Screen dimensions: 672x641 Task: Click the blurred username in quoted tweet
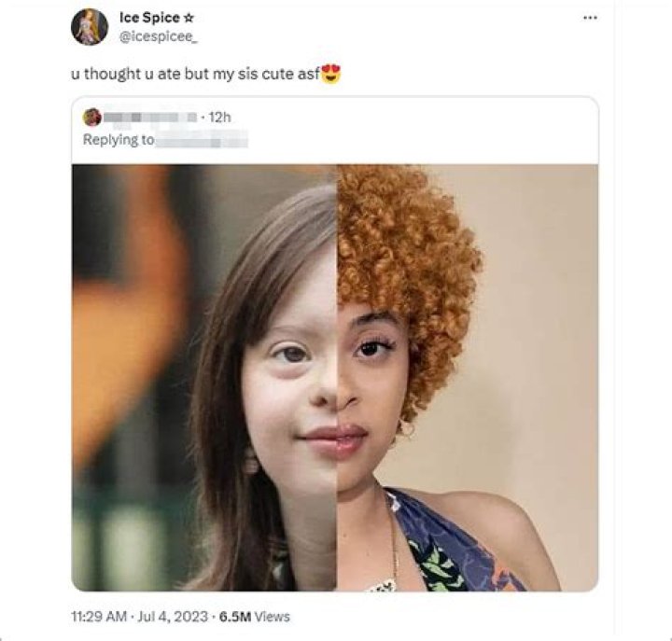coord(151,118)
